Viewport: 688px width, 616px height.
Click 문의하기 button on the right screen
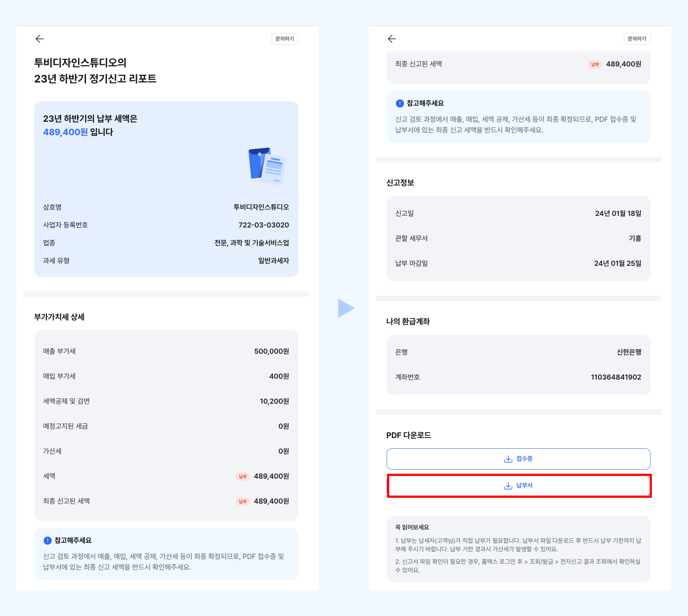637,39
